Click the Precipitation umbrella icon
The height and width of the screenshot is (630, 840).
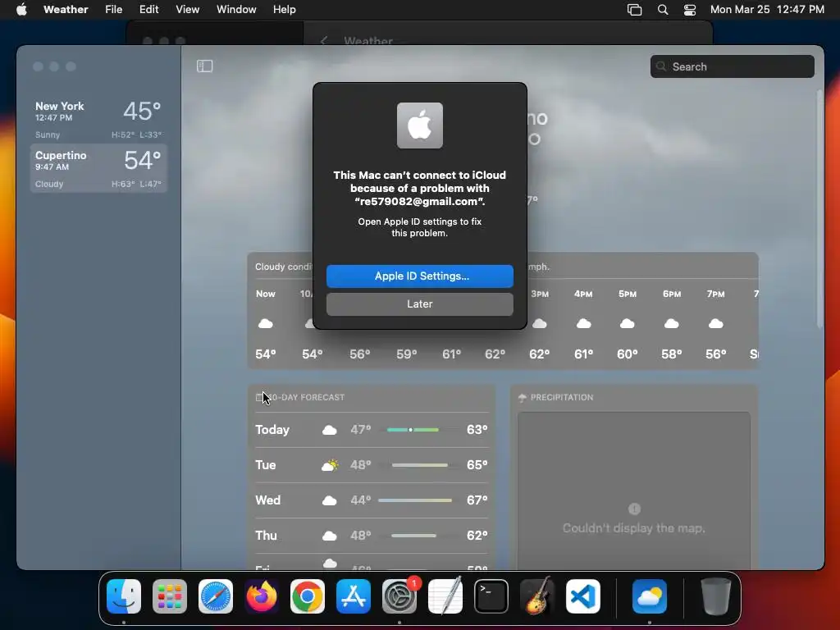523,398
